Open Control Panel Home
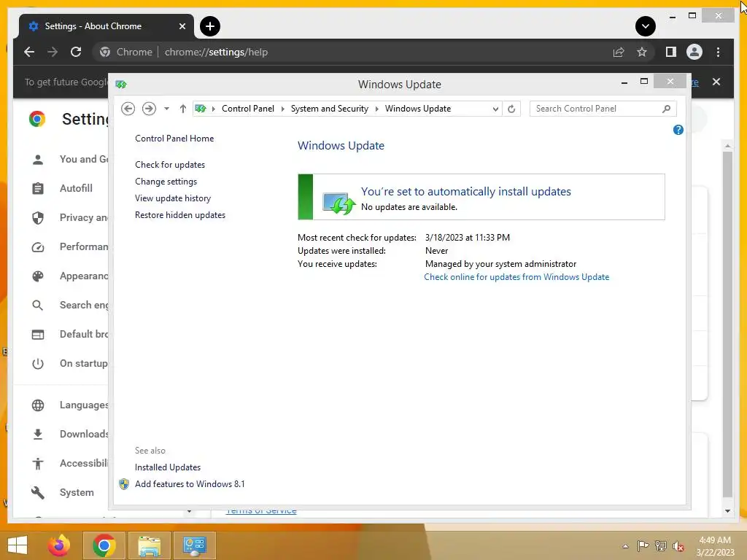This screenshot has width=747, height=560. tap(174, 138)
